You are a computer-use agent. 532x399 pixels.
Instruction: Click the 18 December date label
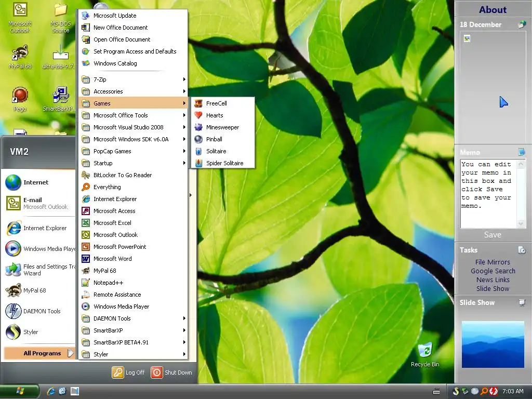coord(481,24)
